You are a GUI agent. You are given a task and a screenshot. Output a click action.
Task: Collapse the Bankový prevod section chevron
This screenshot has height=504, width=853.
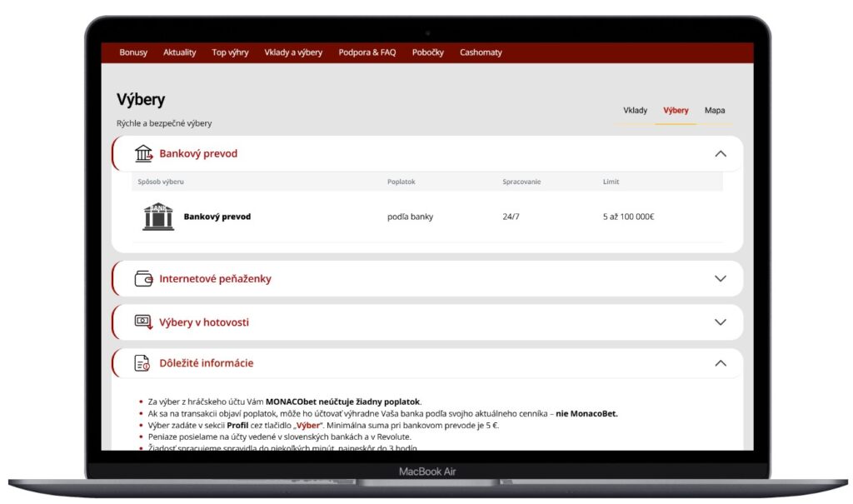click(x=721, y=153)
